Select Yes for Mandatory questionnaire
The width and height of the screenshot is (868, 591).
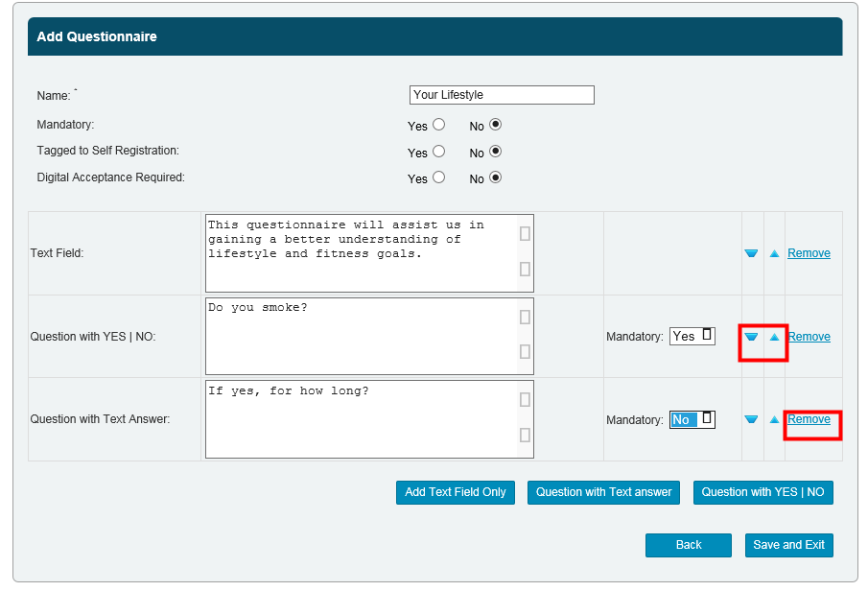pos(439,125)
